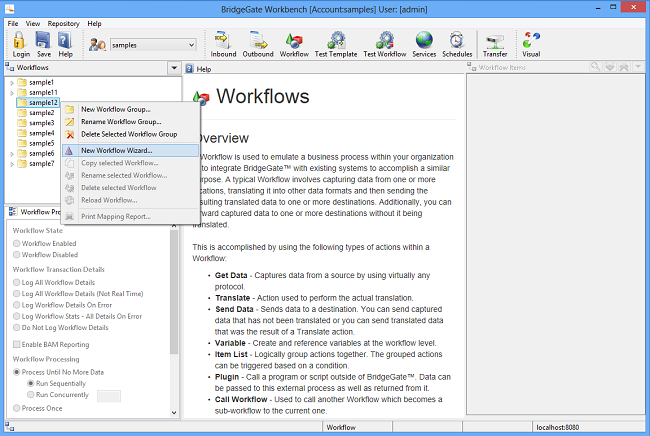Select the Process Once radio option
This screenshot has height=436, width=650.
[x=17, y=408]
